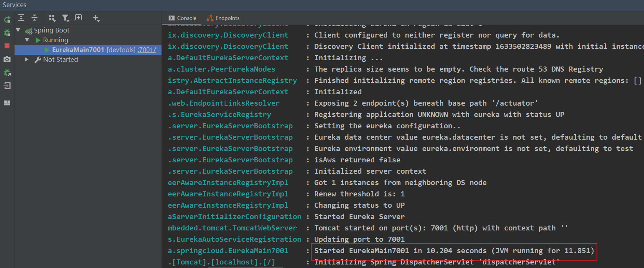Select the Spring Boot node label
644x268 pixels.
click(52, 30)
